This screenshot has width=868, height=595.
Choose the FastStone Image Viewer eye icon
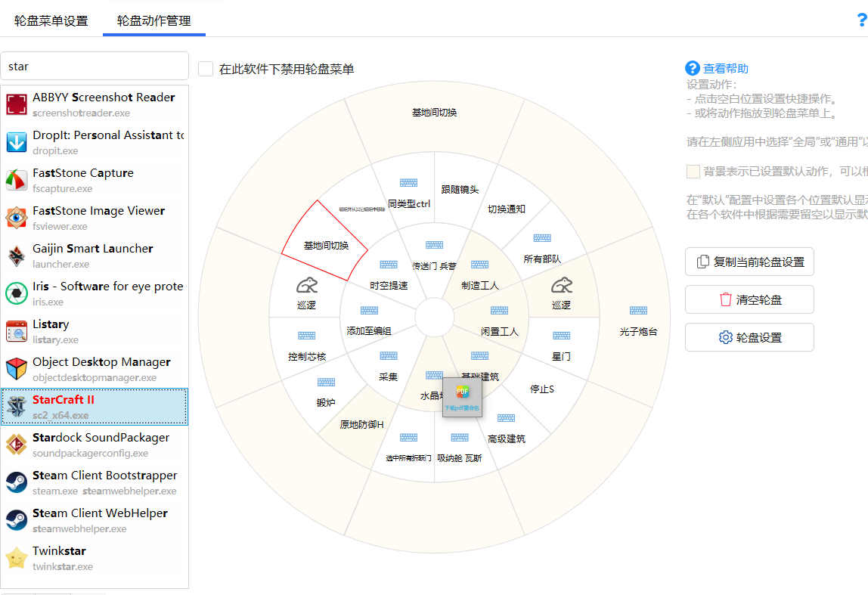coord(17,218)
